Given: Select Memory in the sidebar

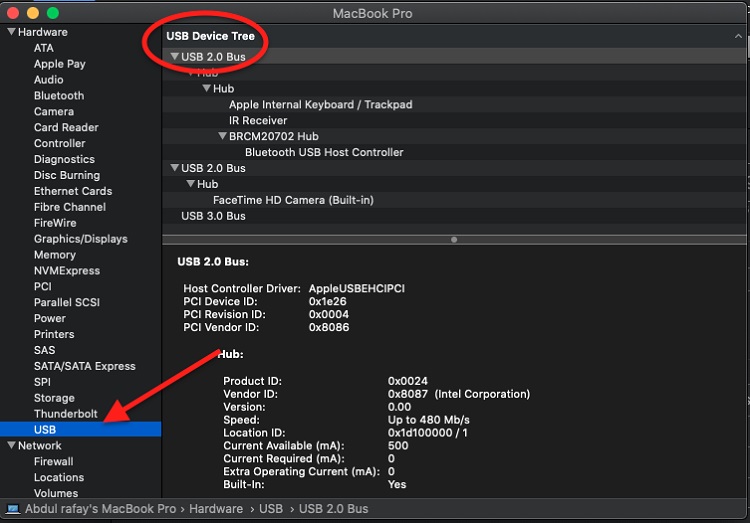Looking at the screenshot, I should coord(55,255).
